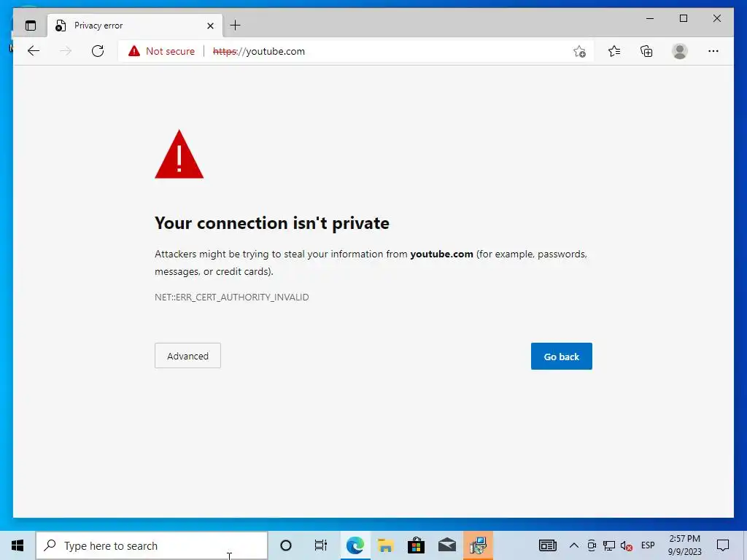
Task: Click the Advanced button
Action: coord(187,356)
